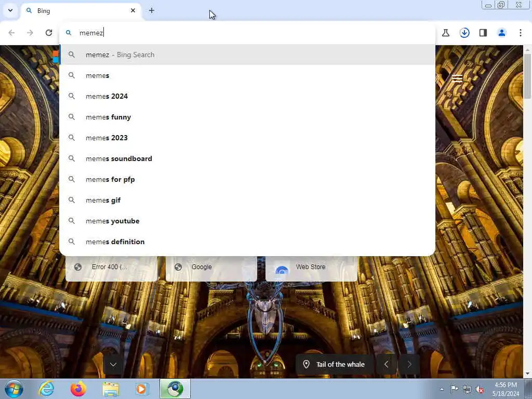
Task: Select the 'memes definition' suggestion
Action: tap(247, 242)
